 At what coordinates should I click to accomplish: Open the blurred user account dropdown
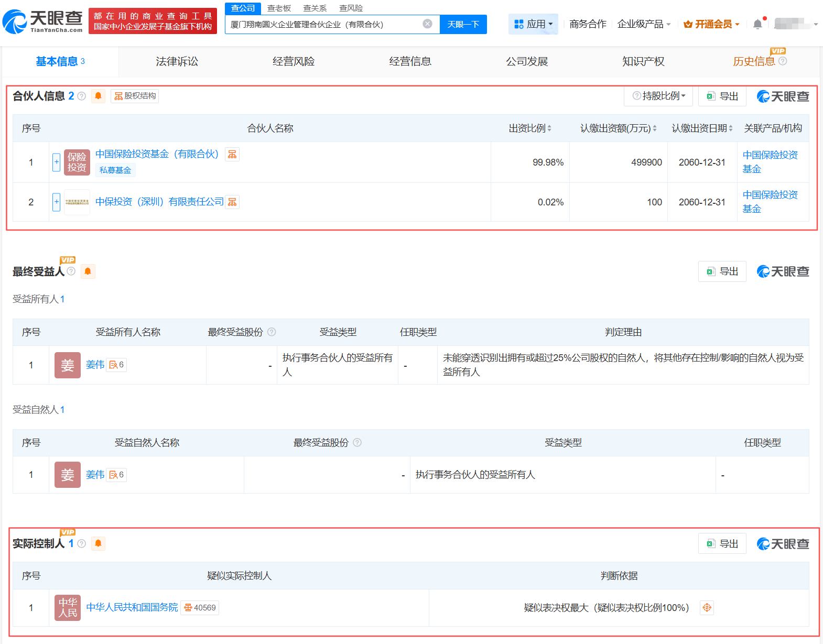click(x=796, y=24)
